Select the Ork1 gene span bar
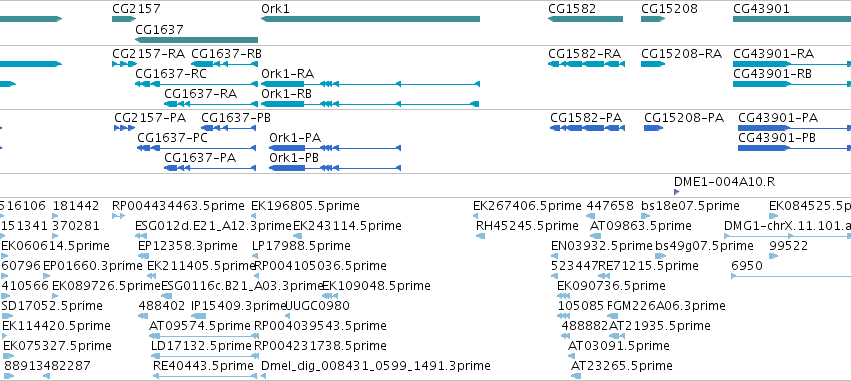851x381 pixels. point(370,19)
